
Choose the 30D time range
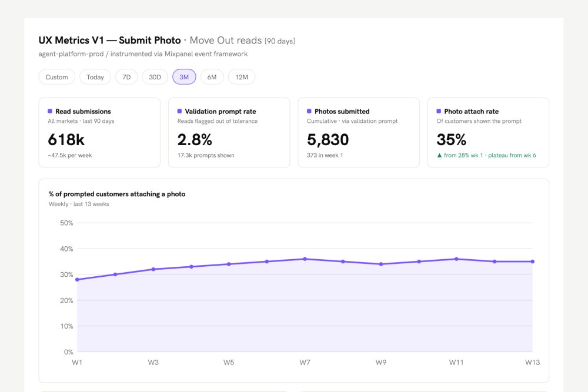[155, 77]
